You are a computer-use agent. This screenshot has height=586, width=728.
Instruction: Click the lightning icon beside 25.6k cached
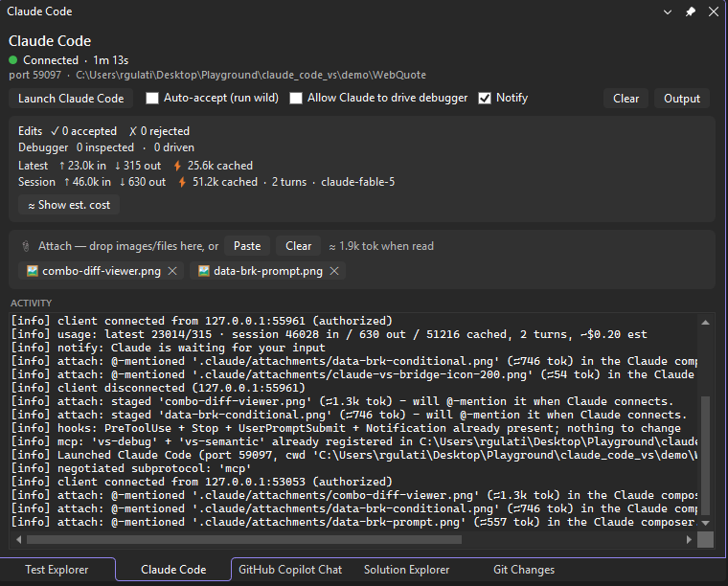tap(177, 166)
